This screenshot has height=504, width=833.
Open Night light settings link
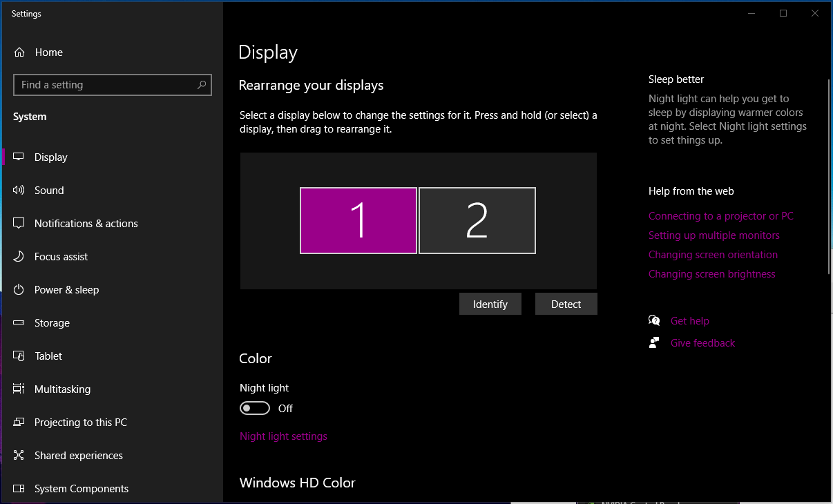(x=283, y=436)
